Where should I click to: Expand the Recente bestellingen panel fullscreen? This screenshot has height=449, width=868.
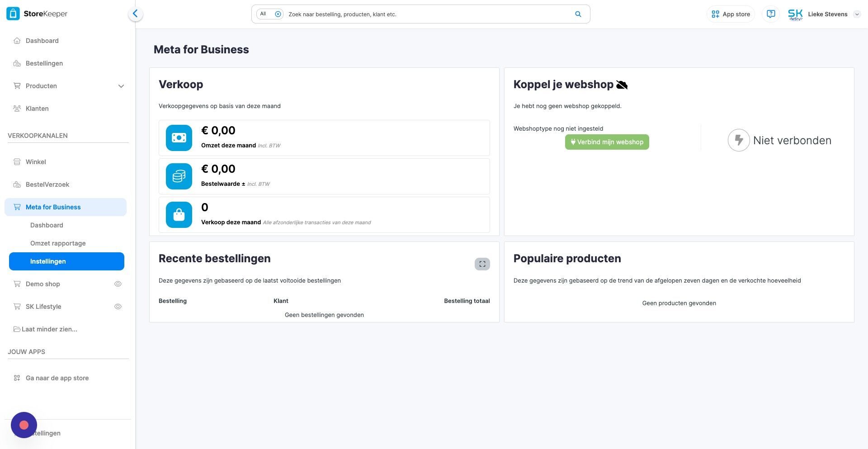point(482,264)
